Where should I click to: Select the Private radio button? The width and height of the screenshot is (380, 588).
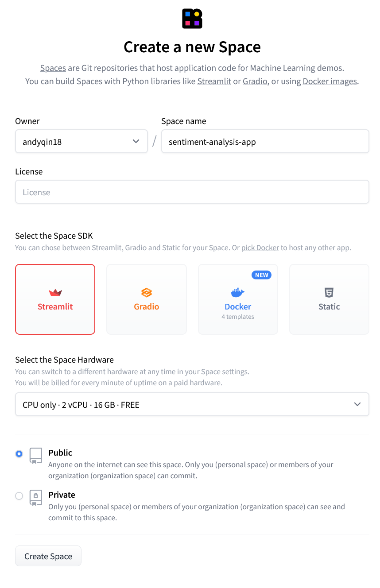[x=19, y=496]
